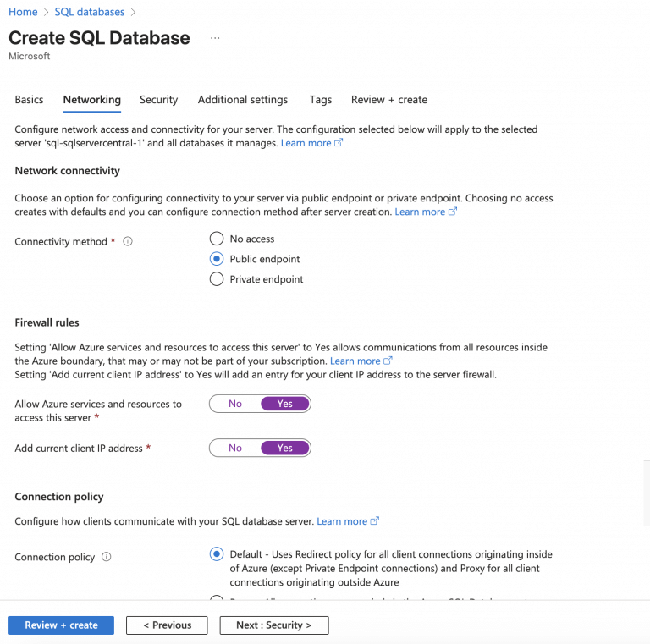This screenshot has height=644, width=650.
Task: Click the Next : Security button
Action: [x=273, y=625]
